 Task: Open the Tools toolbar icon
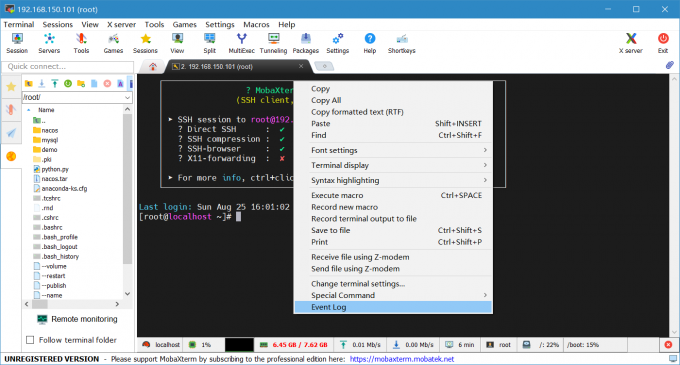coord(81,43)
